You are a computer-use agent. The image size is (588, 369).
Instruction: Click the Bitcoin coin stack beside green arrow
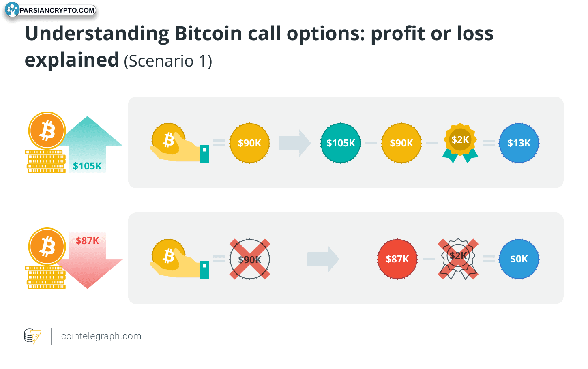(x=47, y=142)
